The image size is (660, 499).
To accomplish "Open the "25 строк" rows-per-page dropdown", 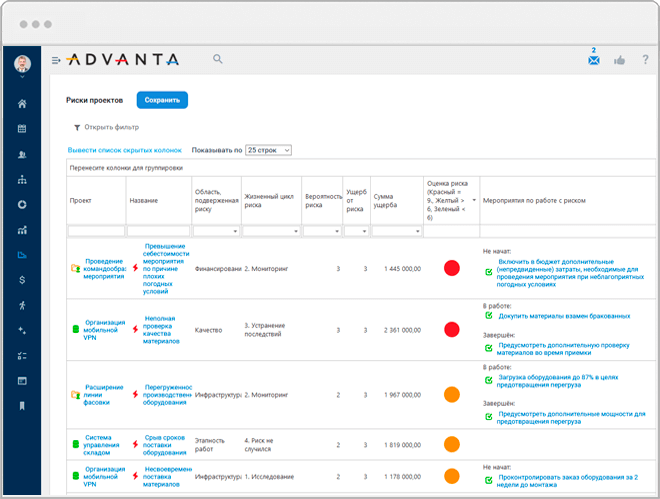I will 268,150.
